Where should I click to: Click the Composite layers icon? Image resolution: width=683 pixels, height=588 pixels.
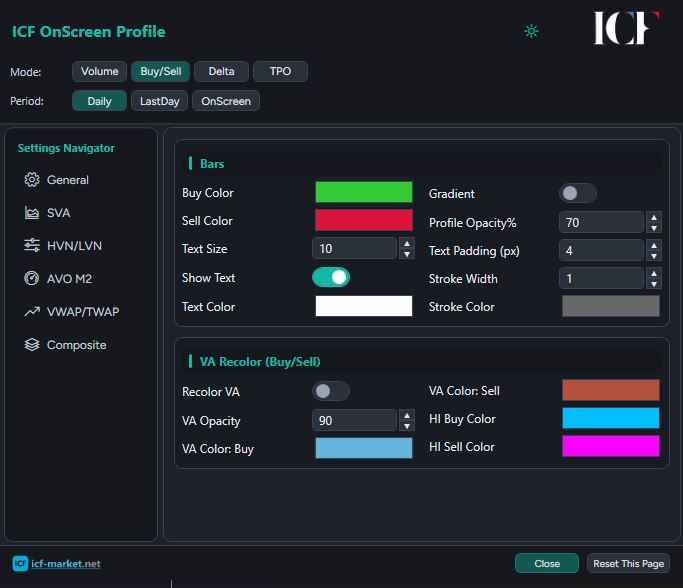[x=32, y=345]
